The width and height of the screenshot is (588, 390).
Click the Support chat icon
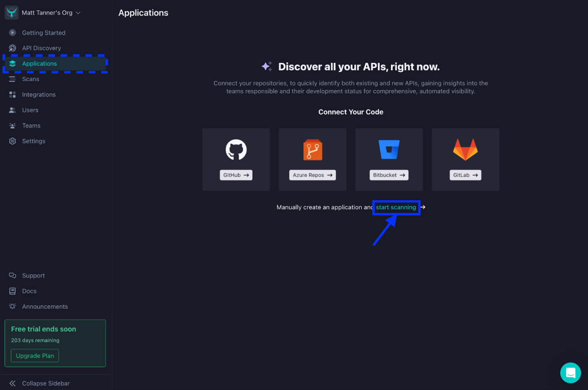pos(12,275)
